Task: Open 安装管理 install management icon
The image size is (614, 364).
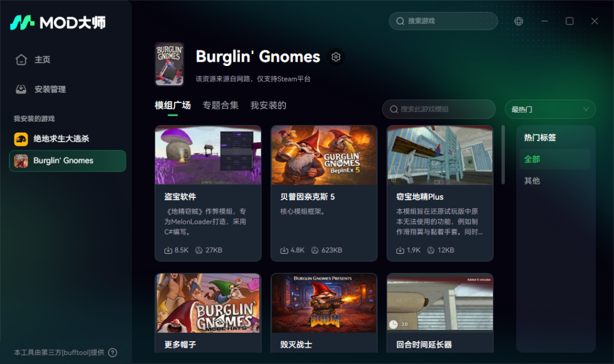Action: pos(22,89)
